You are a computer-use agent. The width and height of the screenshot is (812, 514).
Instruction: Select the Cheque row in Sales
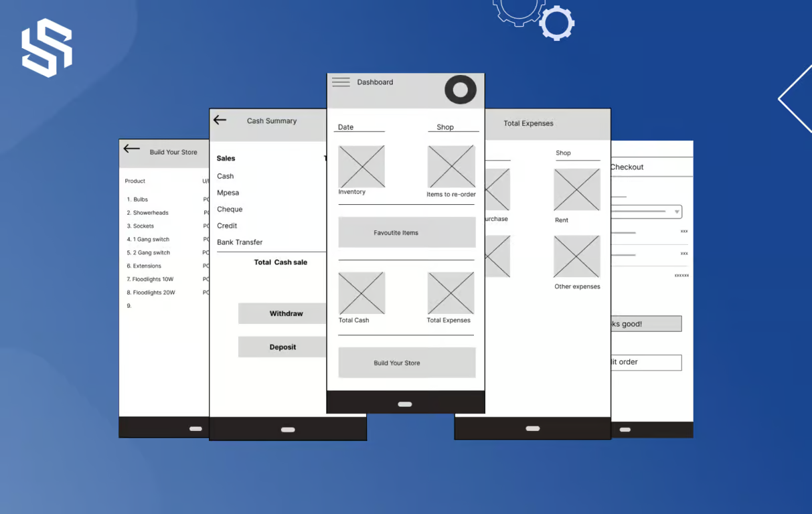230,209
